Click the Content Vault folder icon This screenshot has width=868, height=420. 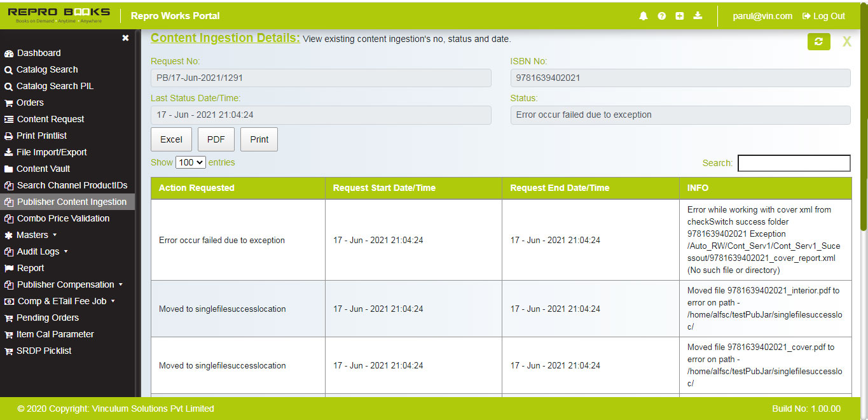tap(8, 169)
